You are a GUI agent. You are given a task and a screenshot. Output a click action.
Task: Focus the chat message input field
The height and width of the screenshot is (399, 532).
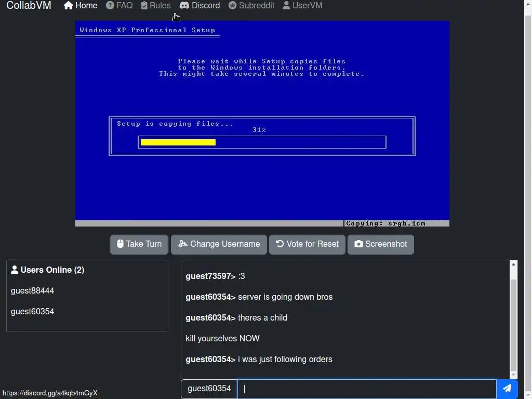click(367, 389)
